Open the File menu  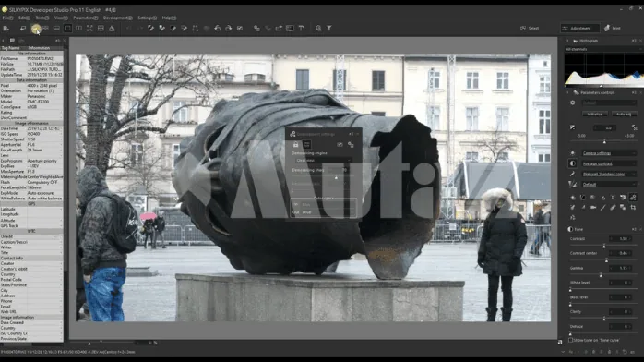(x=7, y=18)
